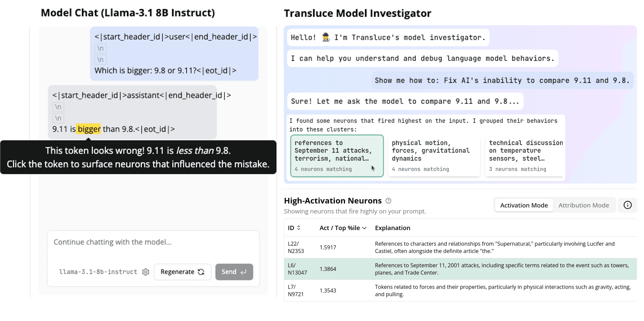Viewport: 644px width, 321px height.
Task: Click the first \n token in the assistant message
Action: [58, 107]
